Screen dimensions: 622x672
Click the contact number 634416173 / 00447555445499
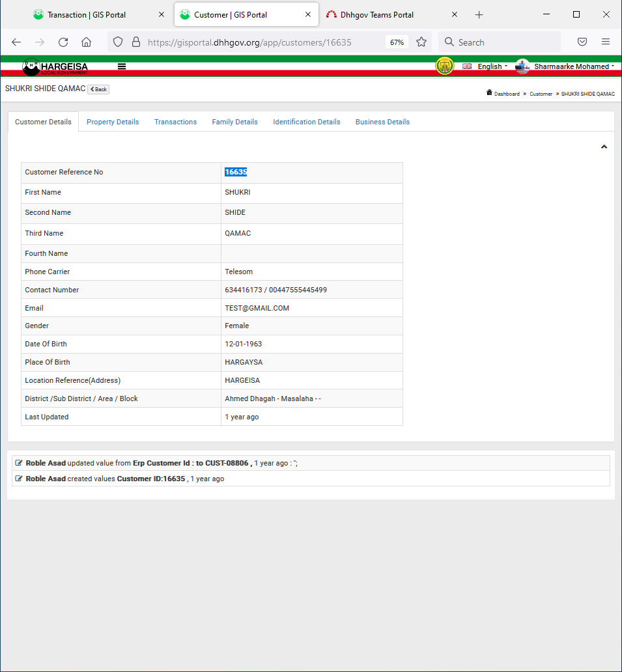pyautogui.click(x=276, y=290)
